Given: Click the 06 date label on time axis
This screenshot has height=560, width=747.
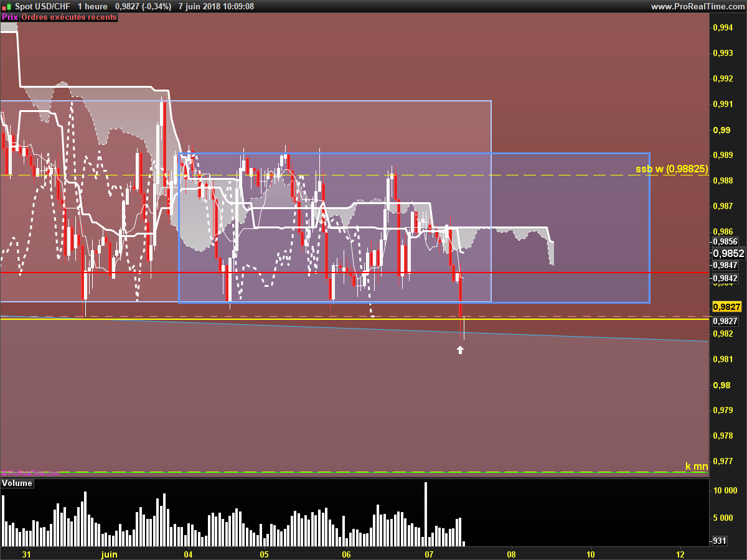Looking at the screenshot, I should (346, 554).
